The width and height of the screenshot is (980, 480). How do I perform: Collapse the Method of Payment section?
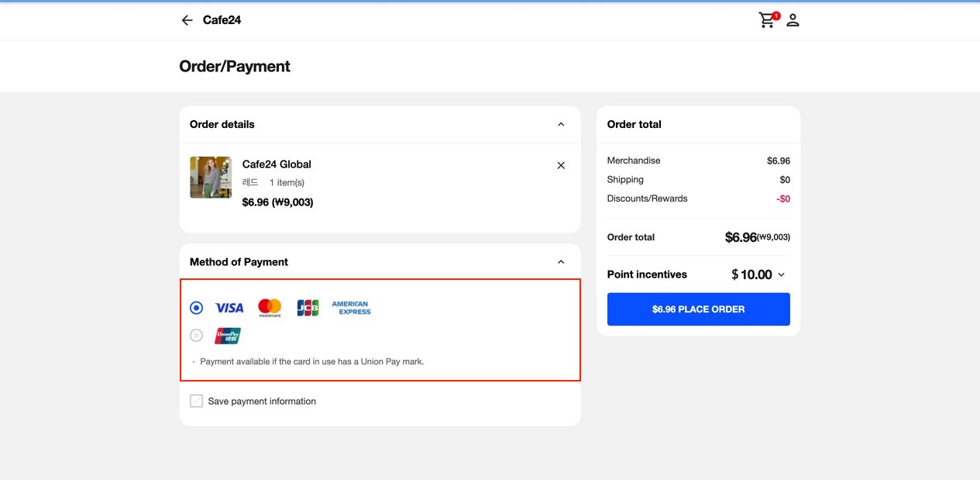pos(561,262)
